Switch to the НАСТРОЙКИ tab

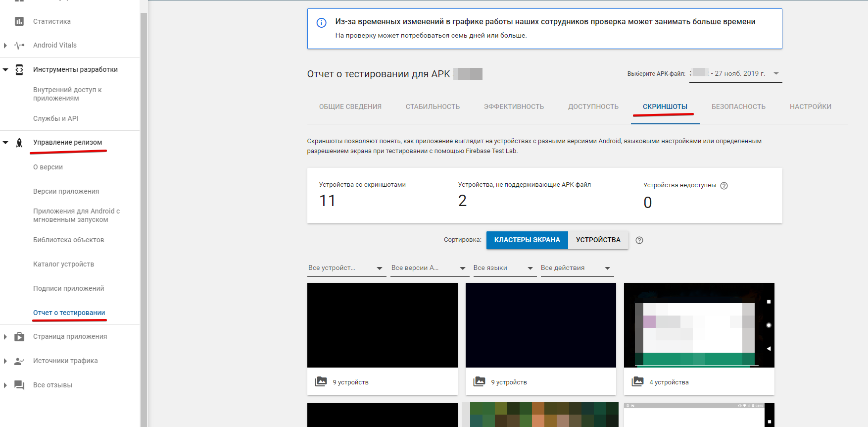point(811,107)
